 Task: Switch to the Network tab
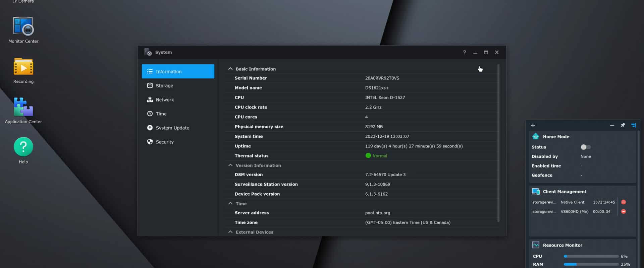(178, 99)
